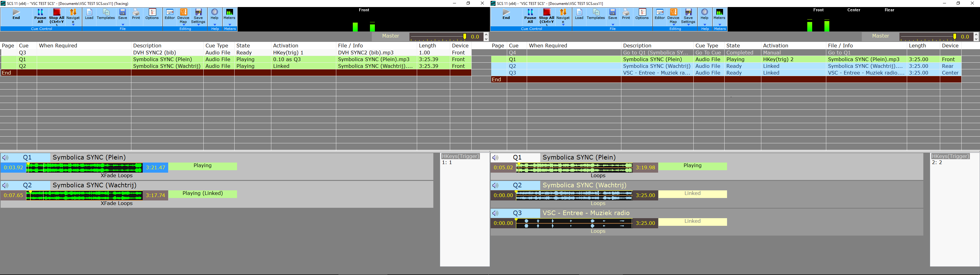The height and width of the screenshot is (275, 980).
Task: Mute Q3 VSC - Entree speaker in right window
Action: [x=495, y=213]
